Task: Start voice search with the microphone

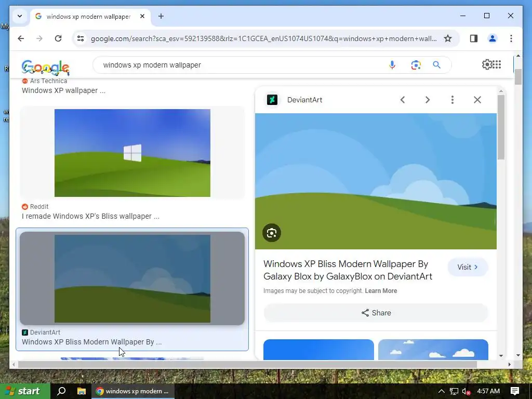Action: coord(392,65)
